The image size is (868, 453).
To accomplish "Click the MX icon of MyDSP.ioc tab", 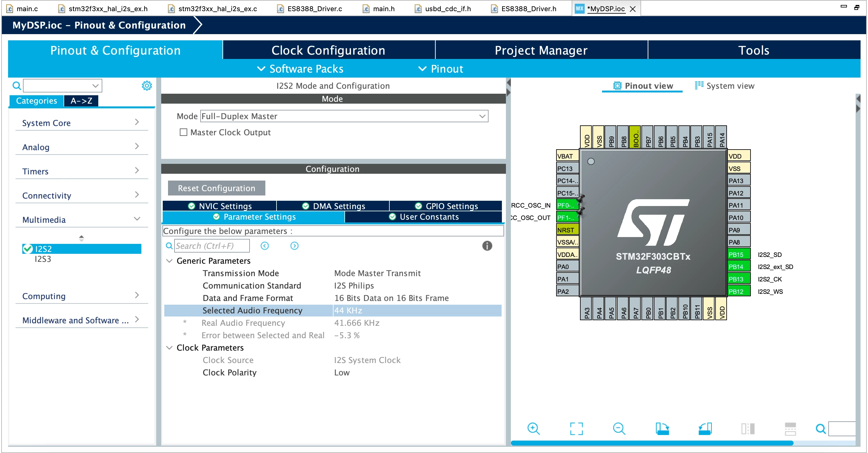I will click(580, 8).
